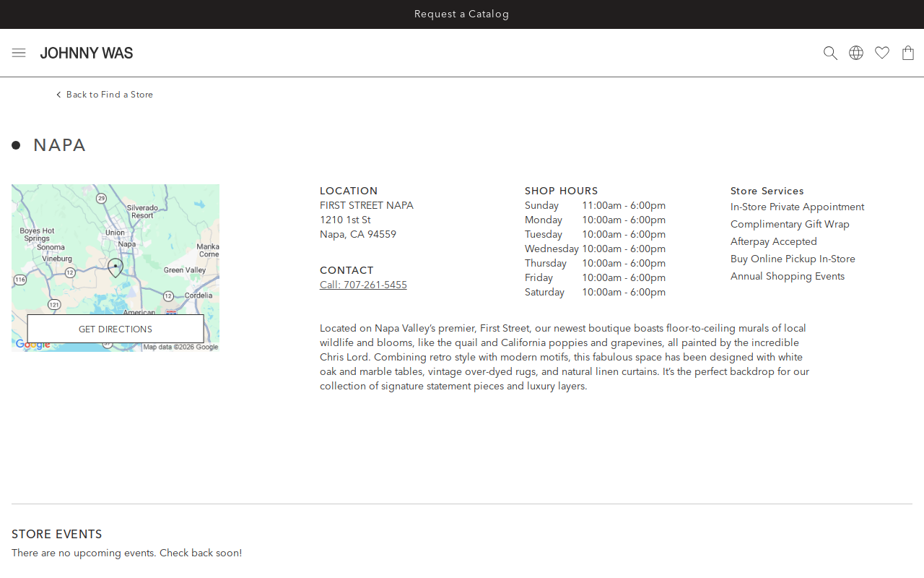Select In-Store Private Appointment service
Image resolution: width=924 pixels, height=578 pixels.
click(x=797, y=207)
